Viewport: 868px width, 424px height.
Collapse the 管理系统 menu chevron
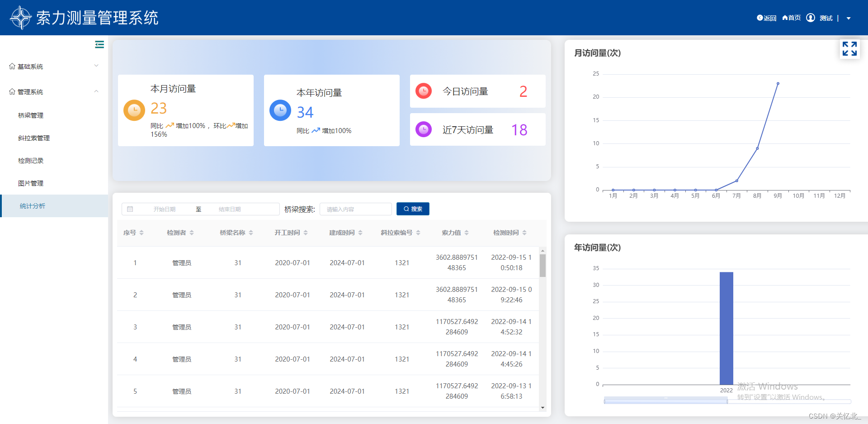(x=96, y=91)
